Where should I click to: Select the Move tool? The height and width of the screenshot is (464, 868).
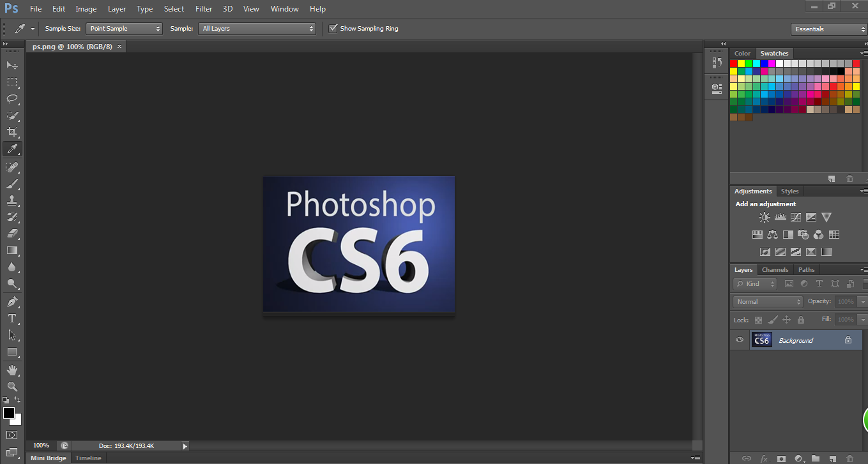point(12,65)
